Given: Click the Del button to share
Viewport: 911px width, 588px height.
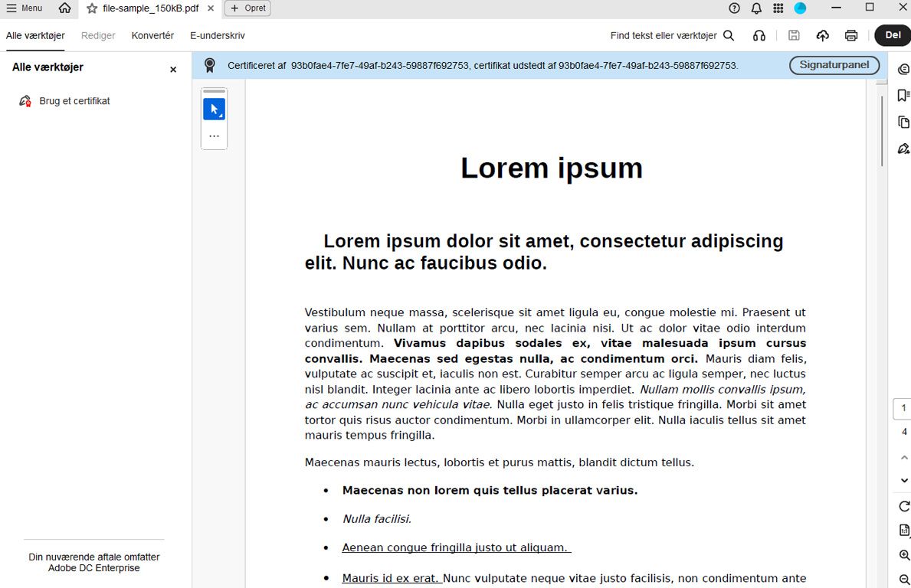Looking at the screenshot, I should tap(892, 35).
